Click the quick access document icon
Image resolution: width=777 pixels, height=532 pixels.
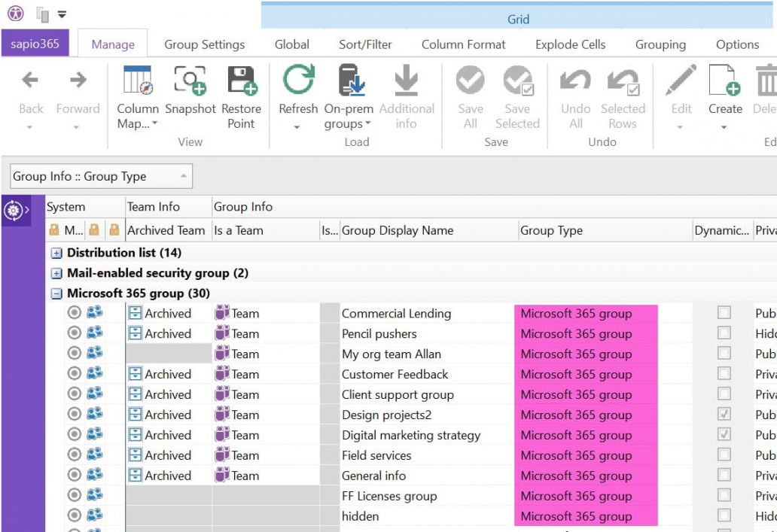[x=43, y=14]
